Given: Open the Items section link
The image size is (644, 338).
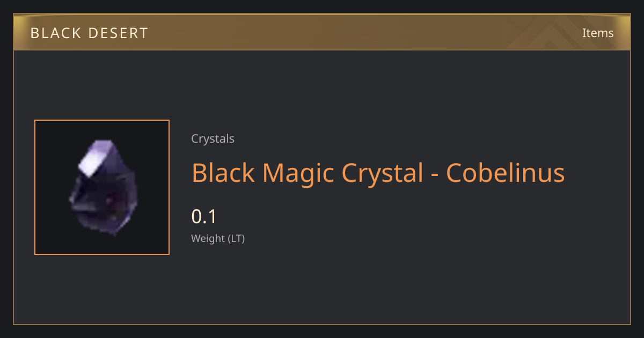Looking at the screenshot, I should point(598,33).
